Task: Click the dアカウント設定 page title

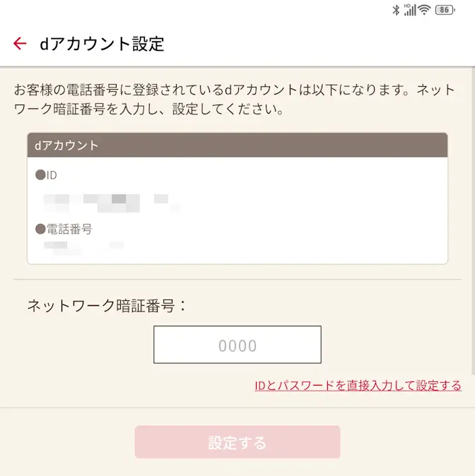Action: (102, 44)
